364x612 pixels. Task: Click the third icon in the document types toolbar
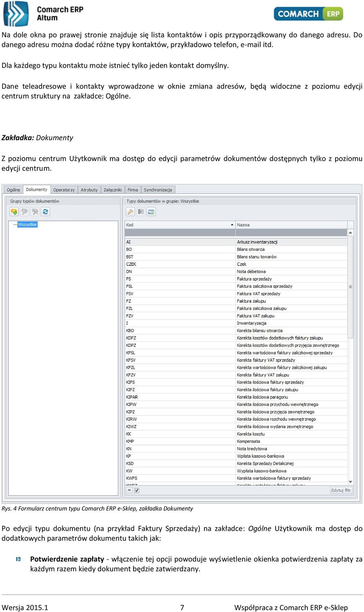(151, 212)
